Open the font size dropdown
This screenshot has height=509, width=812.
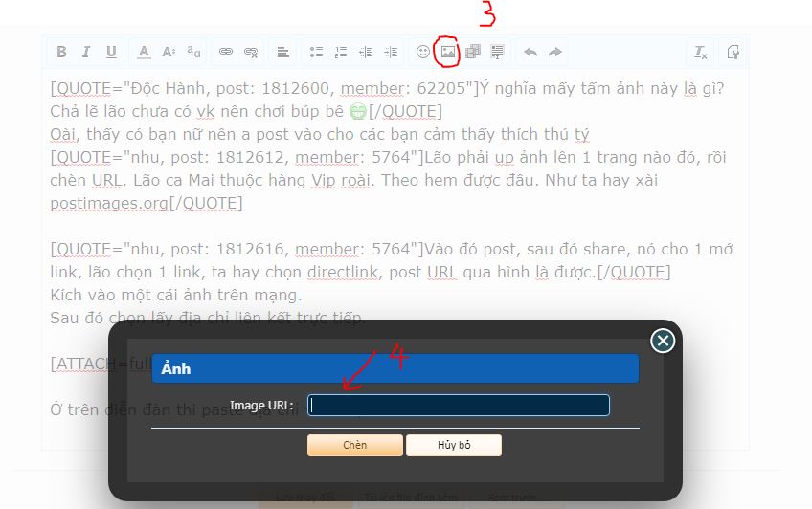(169, 52)
